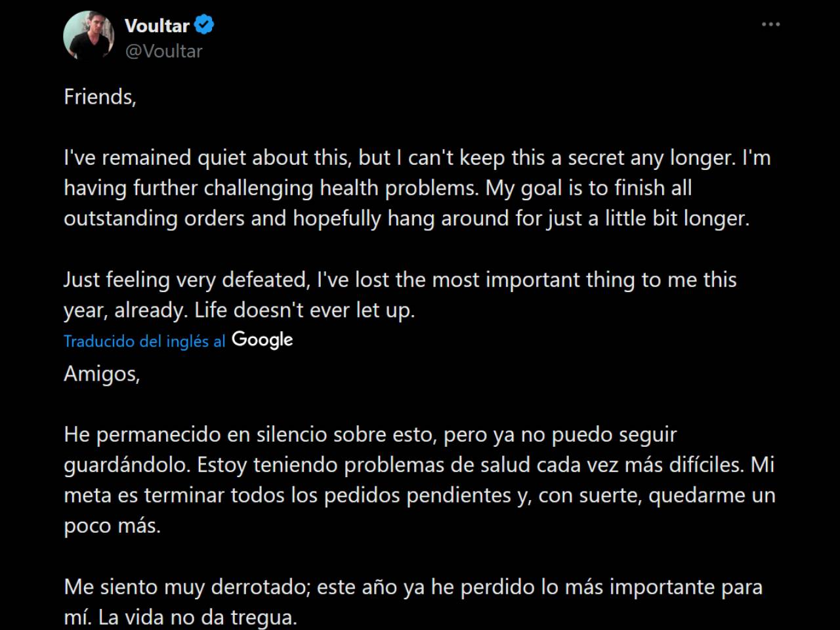Viewport: 840px width, 630px height.
Task: Click the line starting 'He permanecido en silencio'
Action: [x=370, y=434]
